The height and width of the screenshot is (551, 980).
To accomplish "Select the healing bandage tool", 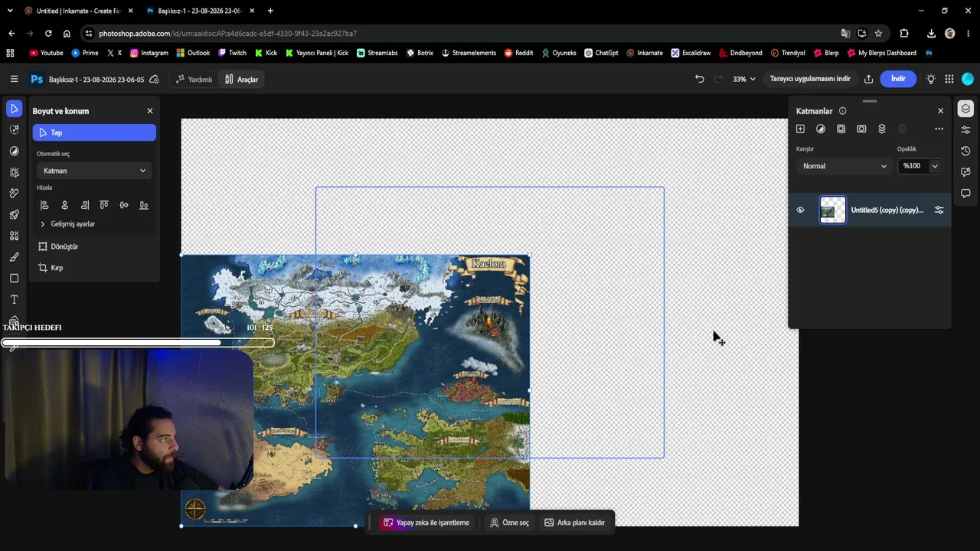I will 14,194.
